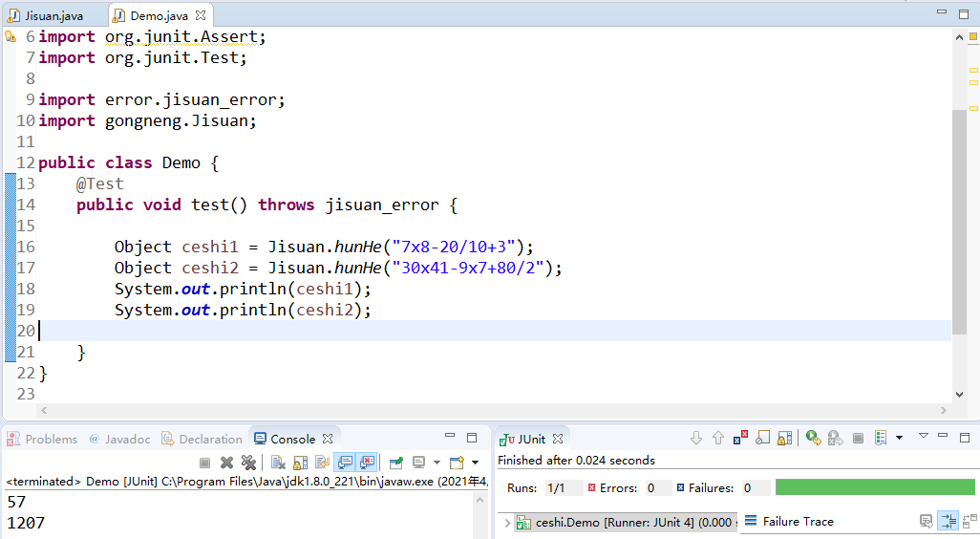Toggle Show Failures Only in JUnit
980x539 pixels.
coord(741,438)
